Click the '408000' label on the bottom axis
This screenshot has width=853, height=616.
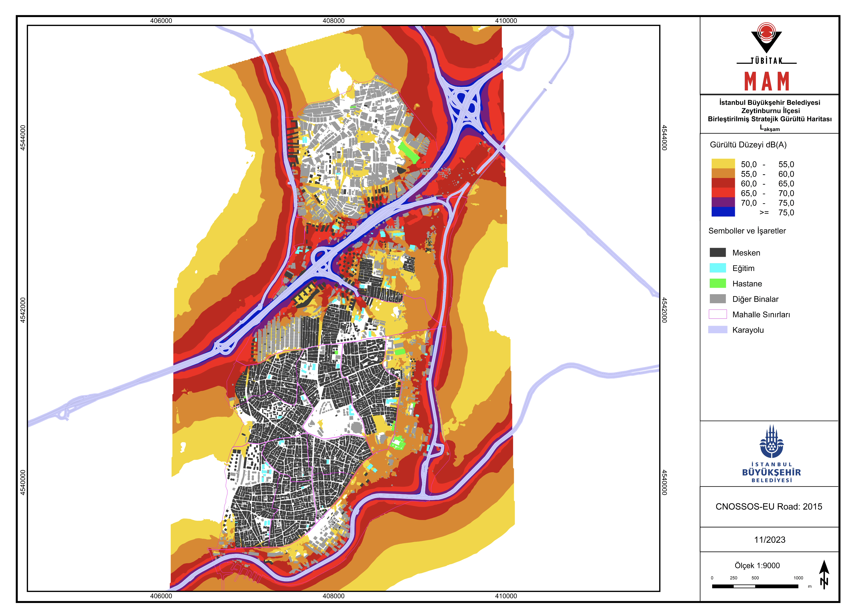[x=334, y=596]
